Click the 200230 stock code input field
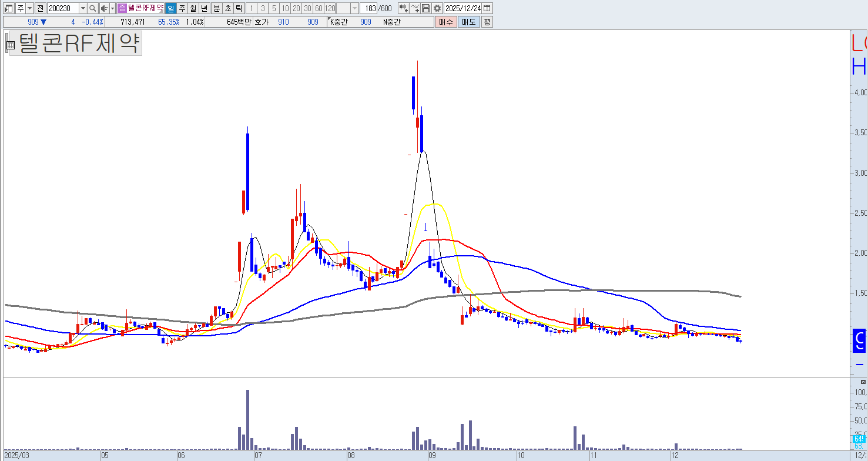Image resolution: width=868 pixels, height=461 pixels. pos(62,8)
